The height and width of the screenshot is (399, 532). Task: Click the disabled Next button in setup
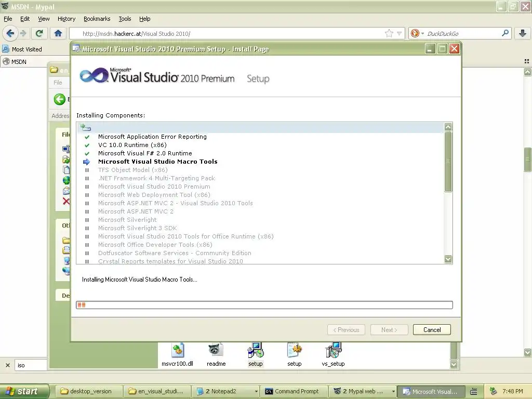[x=389, y=330]
